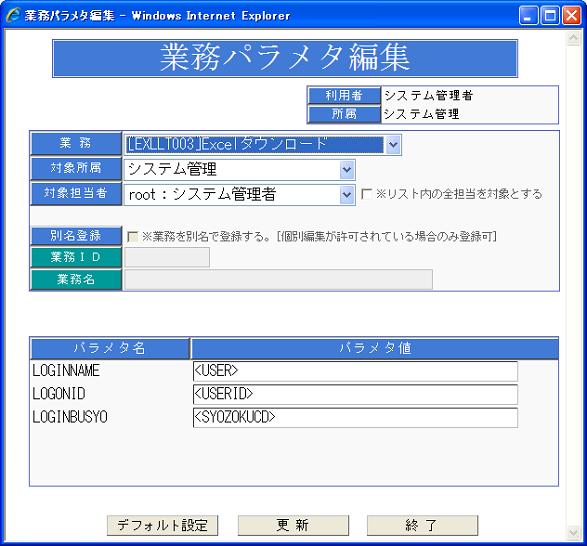Click the 終了 button
This screenshot has width=587, height=546.
pyautogui.click(x=422, y=525)
